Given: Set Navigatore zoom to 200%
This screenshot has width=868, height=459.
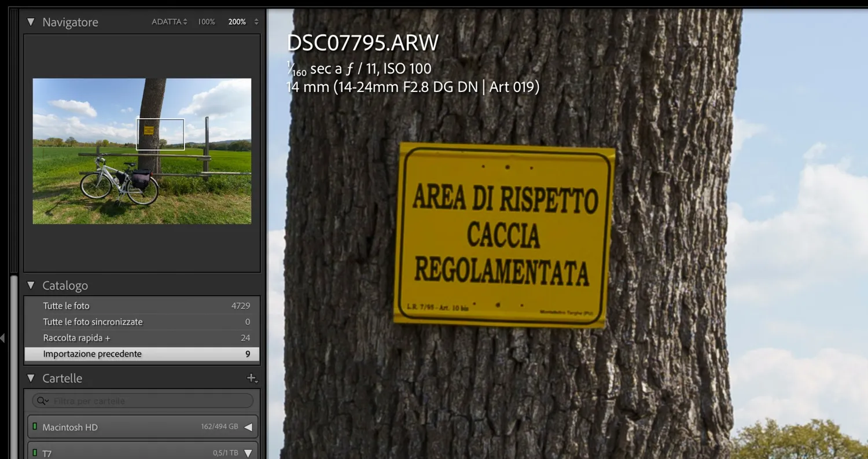Looking at the screenshot, I should point(237,22).
